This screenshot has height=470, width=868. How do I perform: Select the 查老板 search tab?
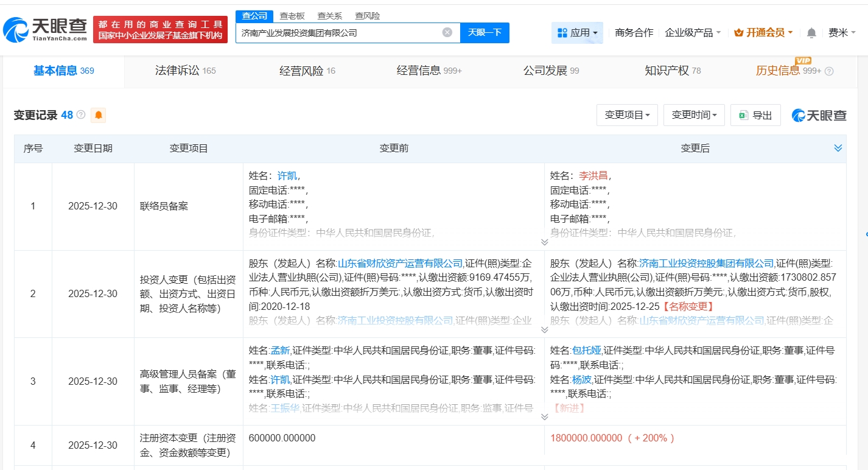292,16
